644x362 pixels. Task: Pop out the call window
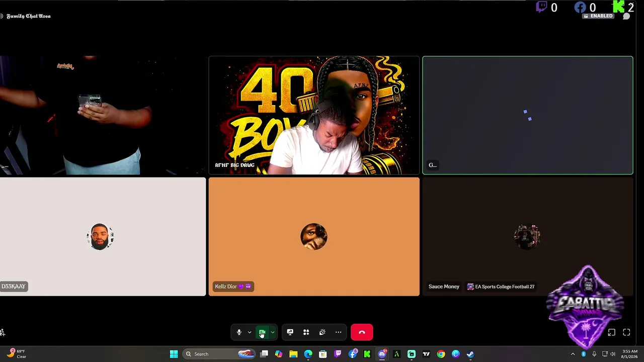tap(611, 332)
